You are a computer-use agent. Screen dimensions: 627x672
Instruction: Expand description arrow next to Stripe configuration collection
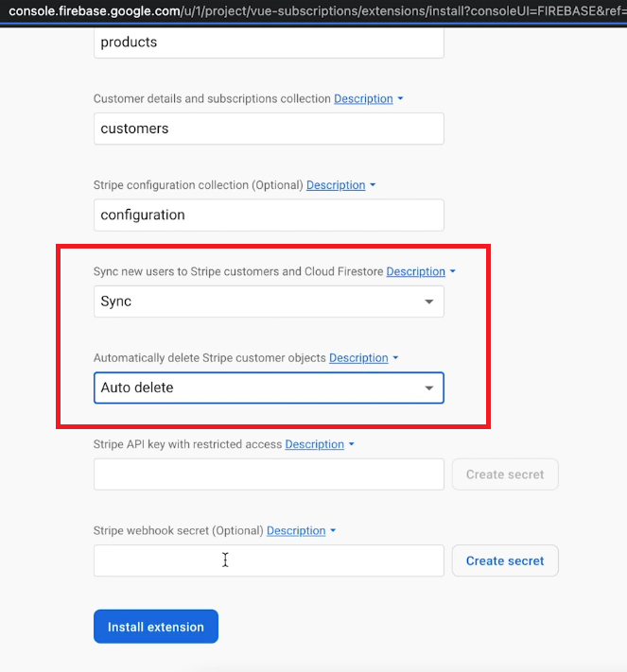point(373,185)
